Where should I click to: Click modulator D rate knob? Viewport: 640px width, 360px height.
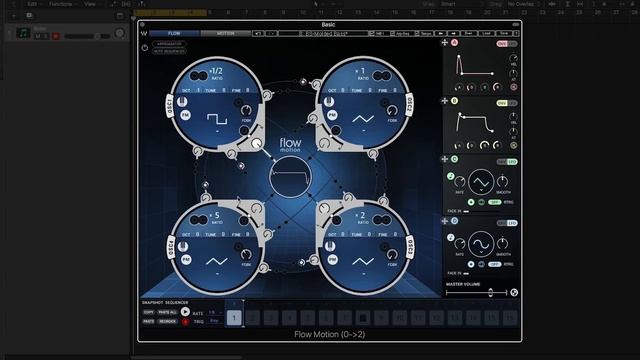pyautogui.click(x=460, y=244)
